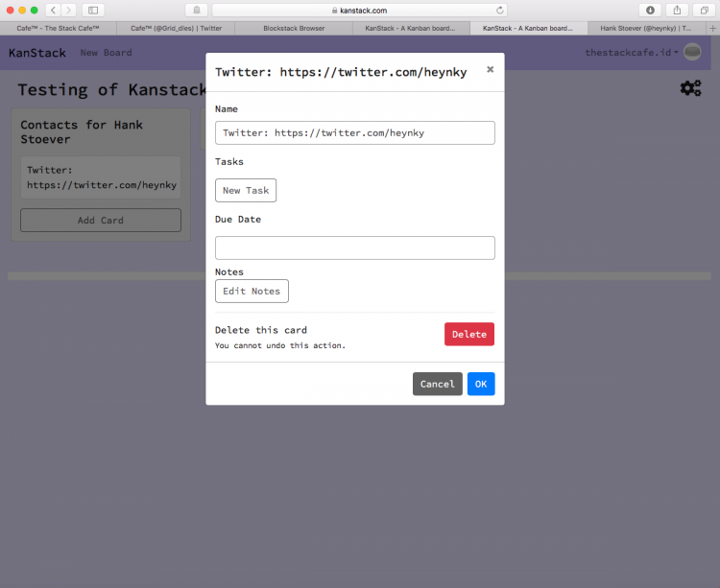This screenshot has width=720, height=588.
Task: Expand thestackcafe.id account dropdown
Action: pyautogui.click(x=632, y=53)
